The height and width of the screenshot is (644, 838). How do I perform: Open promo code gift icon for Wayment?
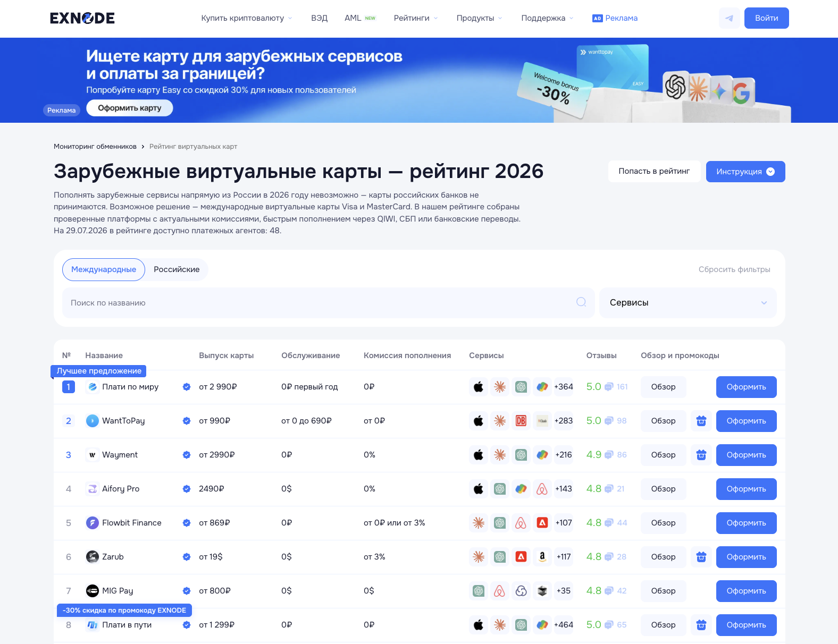point(701,455)
